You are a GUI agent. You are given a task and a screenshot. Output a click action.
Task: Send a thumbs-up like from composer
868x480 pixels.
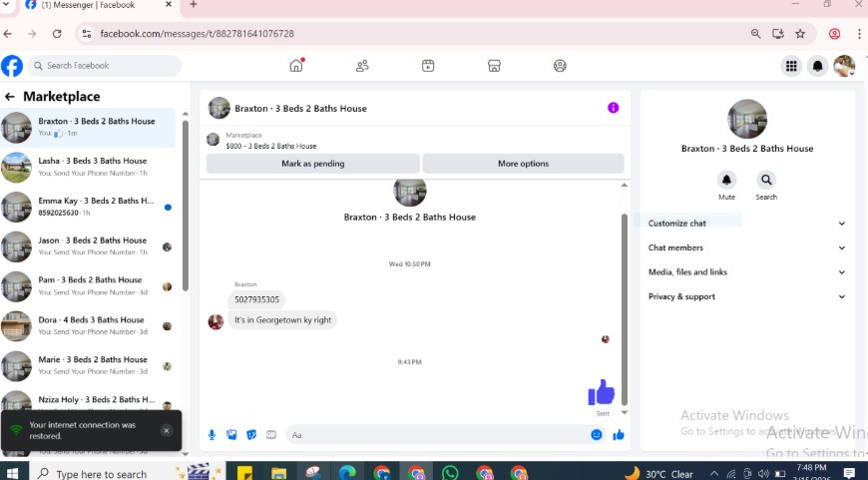619,435
